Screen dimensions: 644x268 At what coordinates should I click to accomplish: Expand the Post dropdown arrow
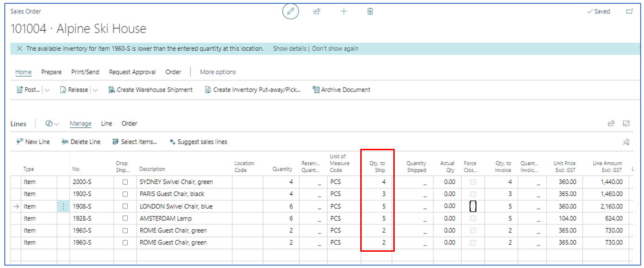pyautogui.click(x=47, y=90)
